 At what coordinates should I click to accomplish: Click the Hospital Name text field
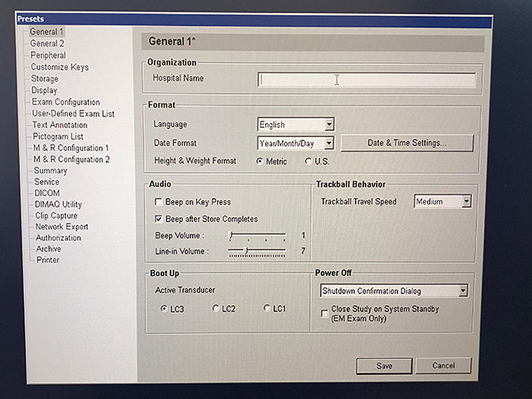point(367,80)
